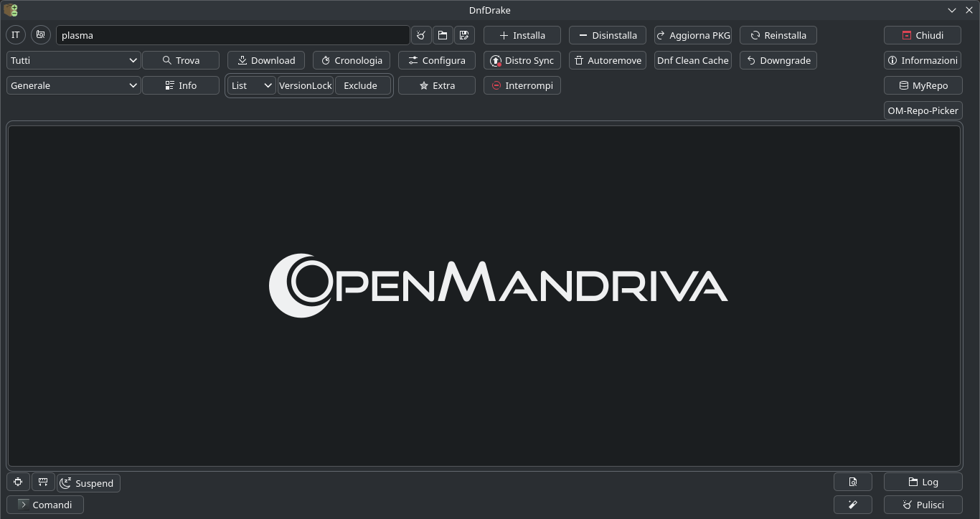Click the Download button
This screenshot has width=980, height=519.
click(266, 60)
